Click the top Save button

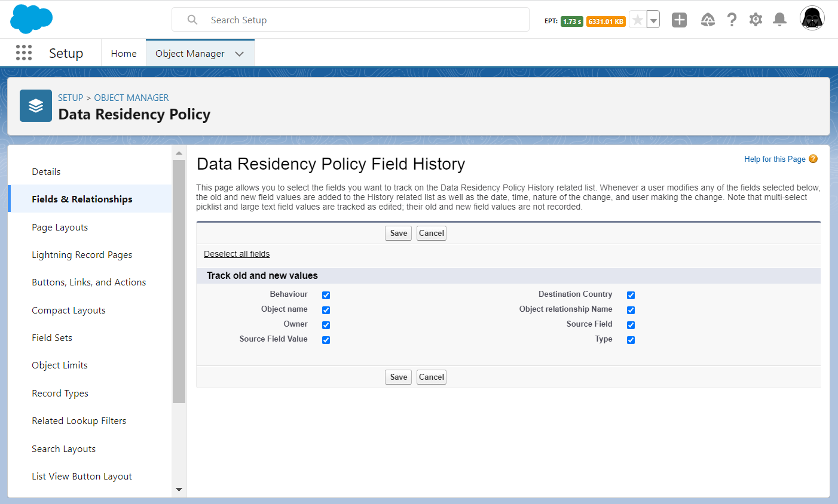398,233
